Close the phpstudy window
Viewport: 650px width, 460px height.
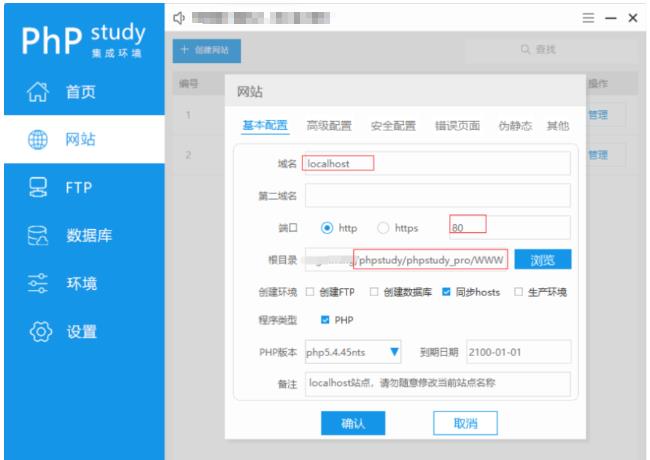pyautogui.click(x=633, y=18)
